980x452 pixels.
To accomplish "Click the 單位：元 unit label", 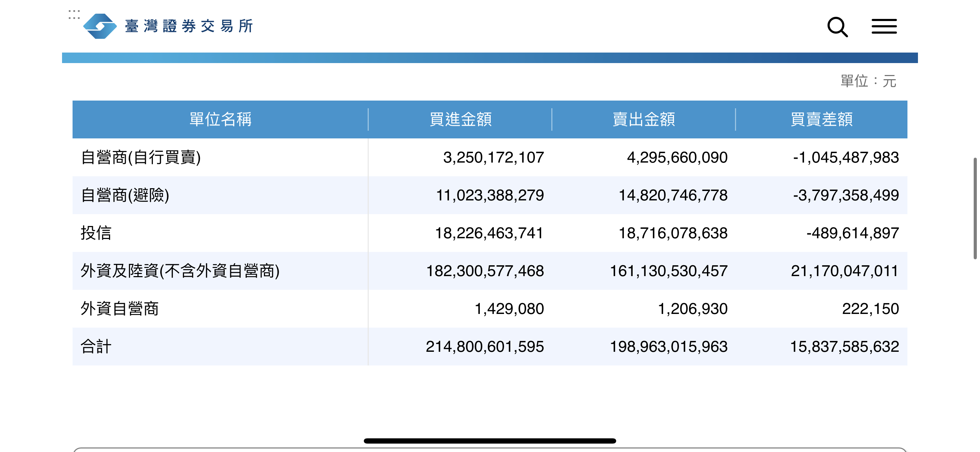I will coord(868,81).
